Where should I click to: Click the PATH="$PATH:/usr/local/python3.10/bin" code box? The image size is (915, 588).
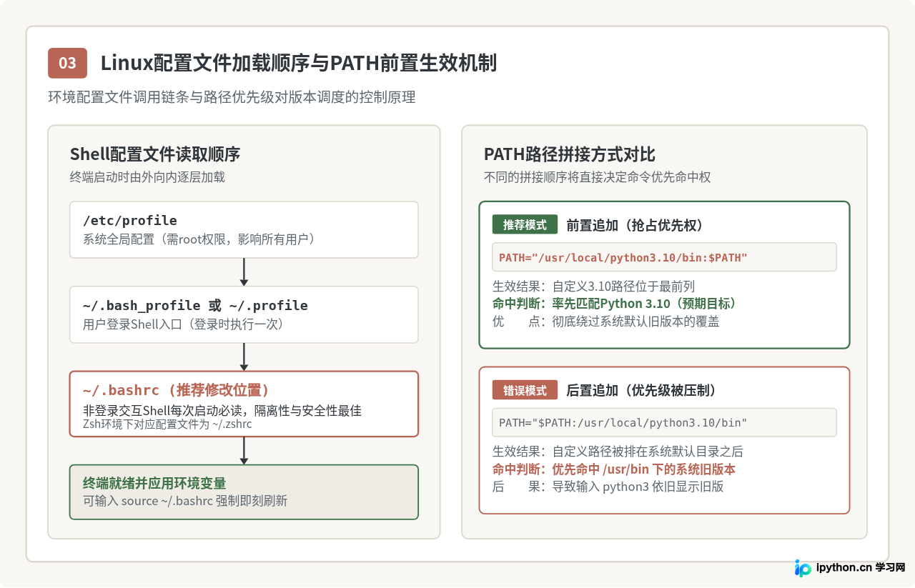664,422
